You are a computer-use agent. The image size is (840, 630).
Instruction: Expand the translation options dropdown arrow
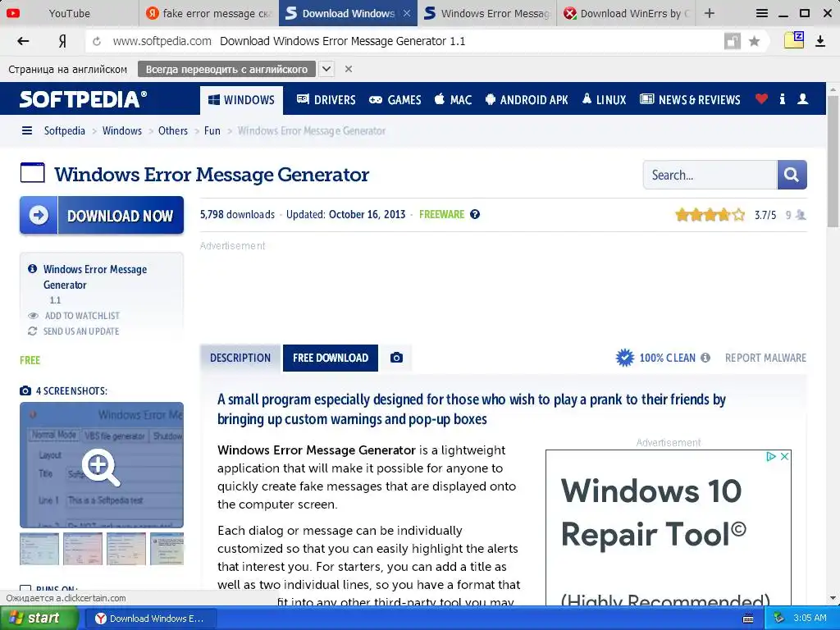point(326,69)
